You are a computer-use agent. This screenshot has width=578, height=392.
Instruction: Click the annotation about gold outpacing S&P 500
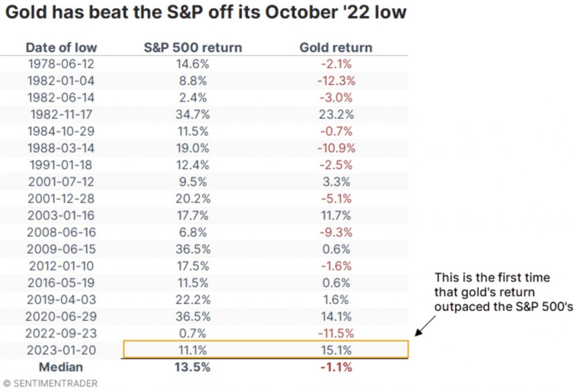[493, 292]
